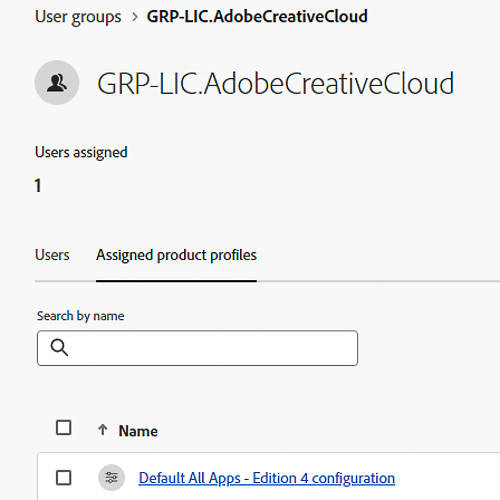Click the Search by name label
500x500 pixels.
(81, 316)
